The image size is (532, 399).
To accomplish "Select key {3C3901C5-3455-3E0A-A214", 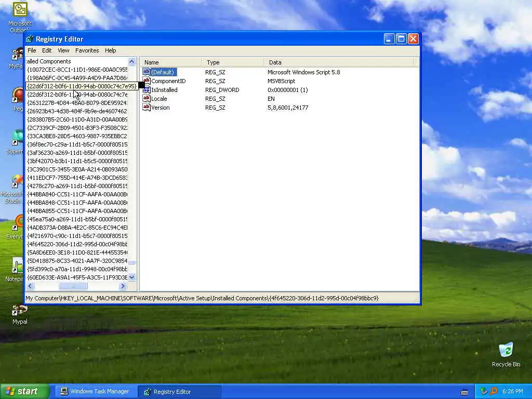I will pyautogui.click(x=77, y=169).
